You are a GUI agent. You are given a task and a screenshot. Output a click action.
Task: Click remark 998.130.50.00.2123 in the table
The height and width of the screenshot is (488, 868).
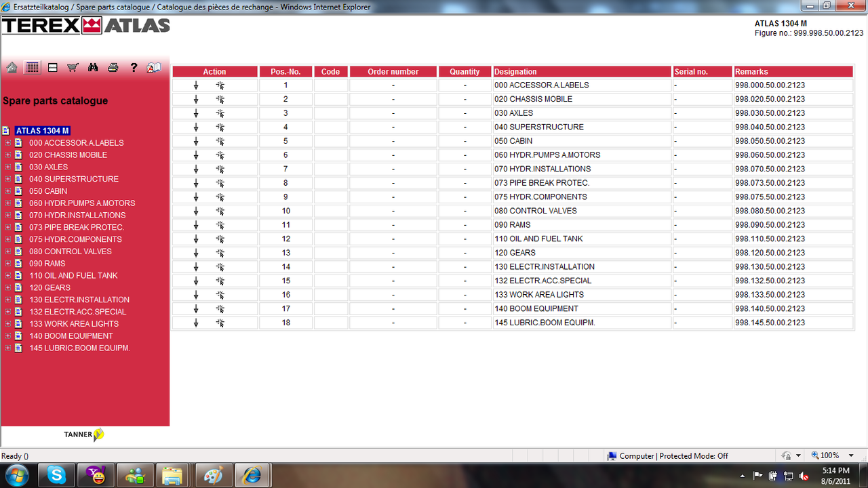(x=770, y=267)
